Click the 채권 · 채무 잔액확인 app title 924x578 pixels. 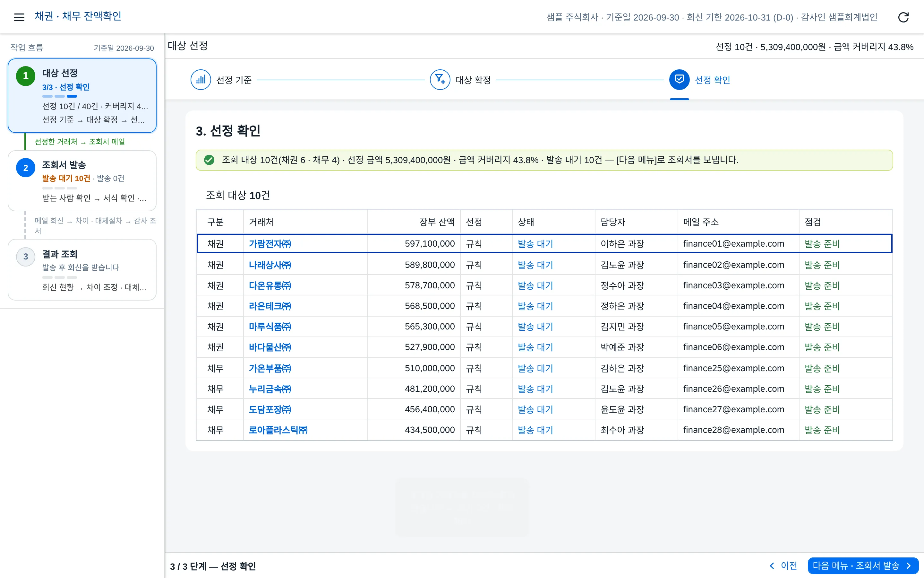[78, 16]
